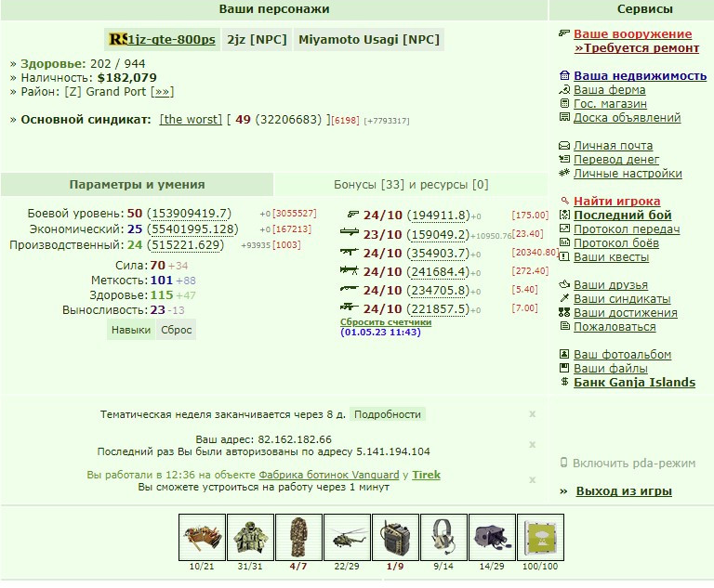Click the Выход из игры link
714x588 pixels.
pos(624,491)
